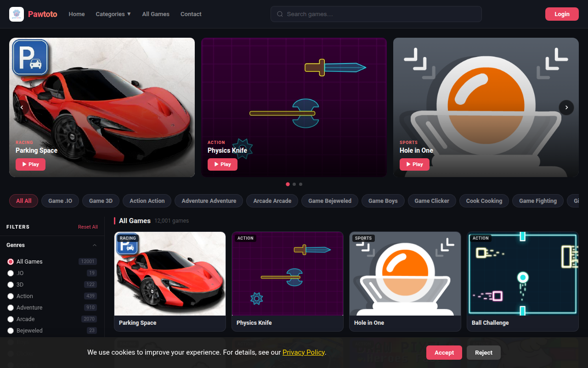Go to previous carousel slide arrow
The width and height of the screenshot is (588, 368).
[x=22, y=107]
